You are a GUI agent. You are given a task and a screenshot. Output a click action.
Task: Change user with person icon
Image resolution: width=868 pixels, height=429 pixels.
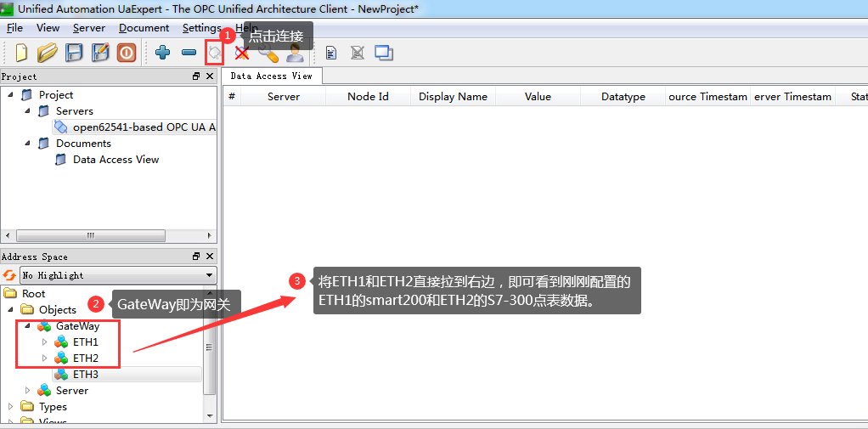295,54
